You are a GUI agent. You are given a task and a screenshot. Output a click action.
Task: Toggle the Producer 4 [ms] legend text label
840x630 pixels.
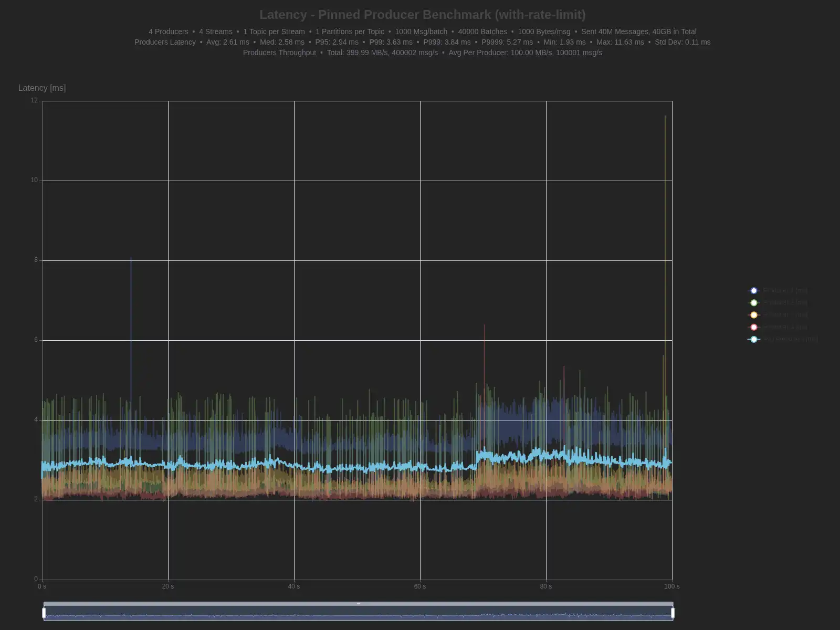click(x=785, y=327)
